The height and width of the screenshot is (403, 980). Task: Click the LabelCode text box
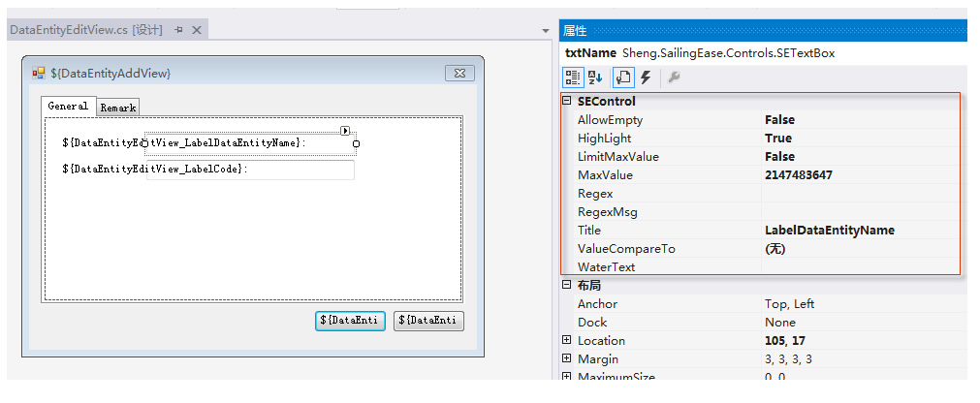point(251,170)
